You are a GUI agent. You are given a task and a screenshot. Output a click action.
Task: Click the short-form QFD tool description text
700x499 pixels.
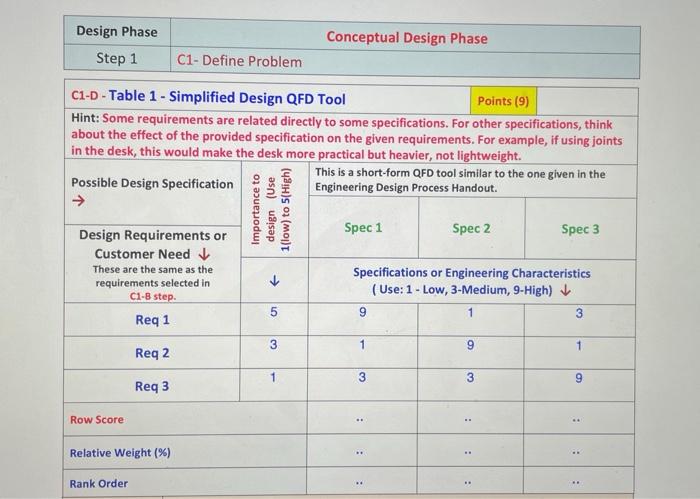[460, 181]
